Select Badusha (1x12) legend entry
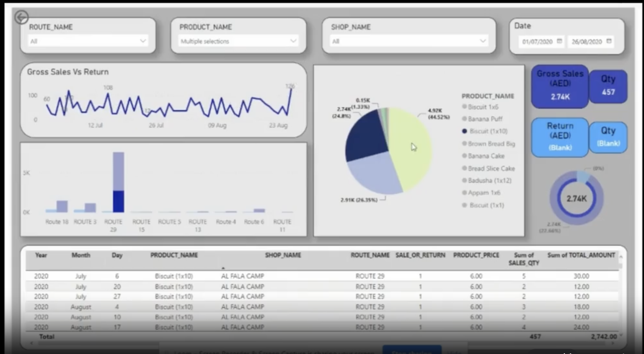Screen dimensions: 644x354 pos(487,180)
